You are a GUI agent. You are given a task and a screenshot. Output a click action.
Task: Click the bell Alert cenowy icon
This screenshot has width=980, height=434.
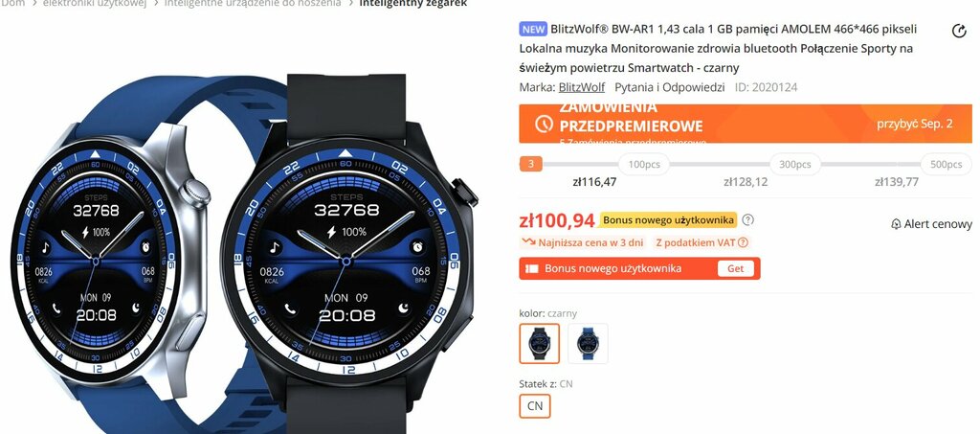(x=896, y=224)
